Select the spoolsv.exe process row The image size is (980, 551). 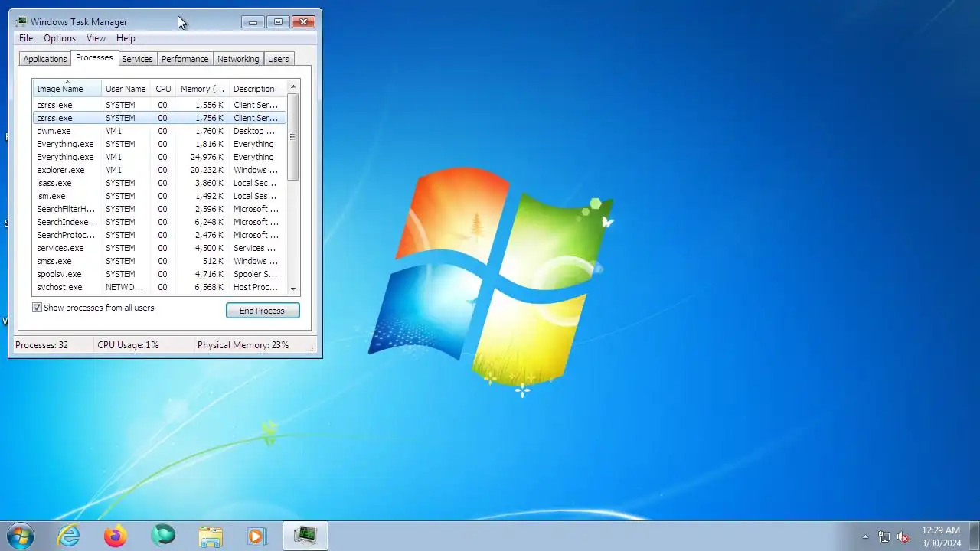[159, 274]
